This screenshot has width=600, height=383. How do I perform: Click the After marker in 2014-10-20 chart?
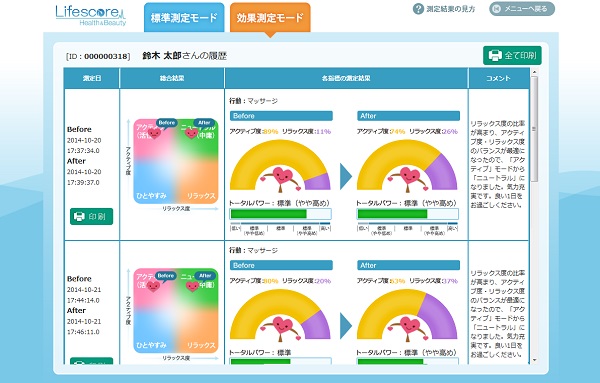tap(204, 123)
